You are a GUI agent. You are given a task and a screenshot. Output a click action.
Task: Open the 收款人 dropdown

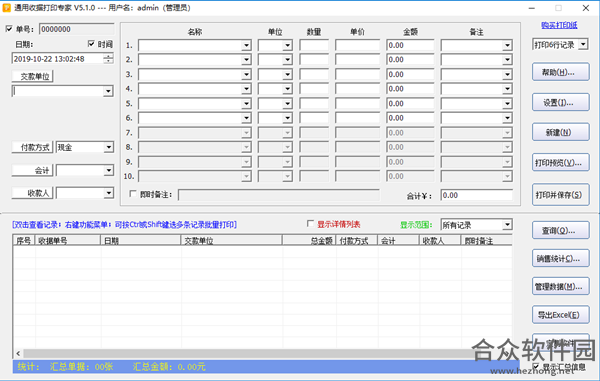109,193
